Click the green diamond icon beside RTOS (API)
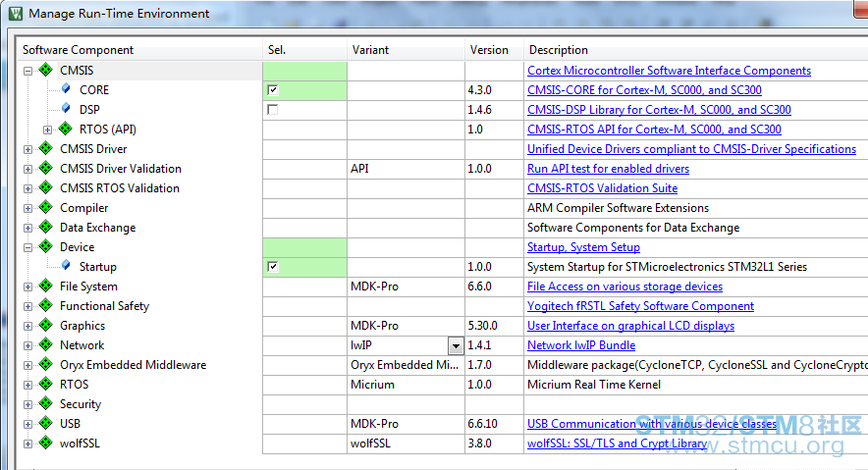Image resolution: width=868 pixels, height=470 pixels. point(66,129)
